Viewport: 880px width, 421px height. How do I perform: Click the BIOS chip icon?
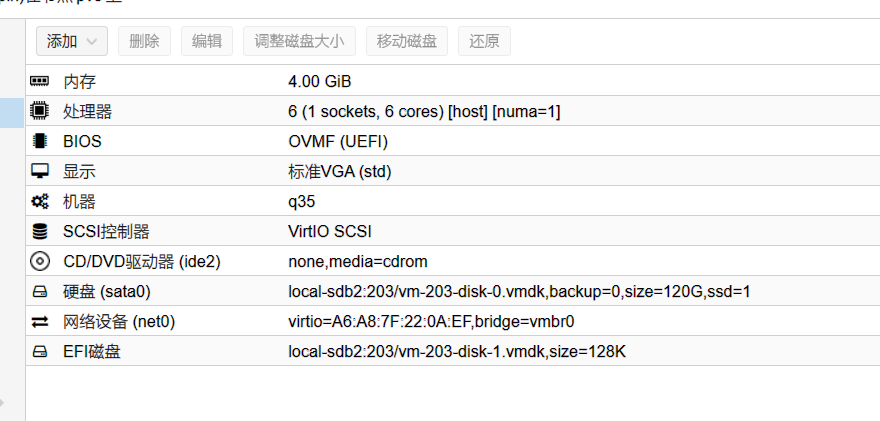[x=40, y=141]
